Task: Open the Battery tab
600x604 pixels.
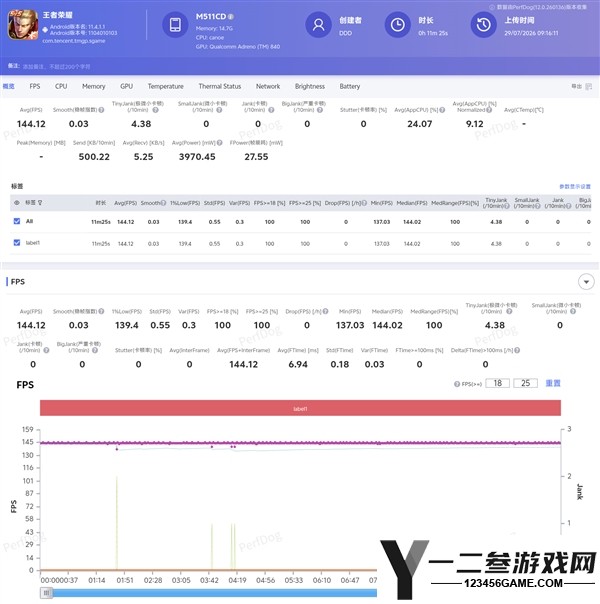Action: [x=350, y=86]
